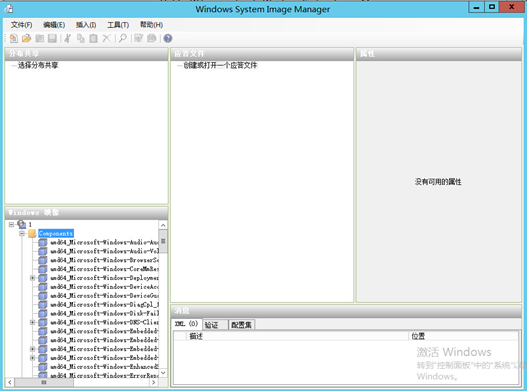Click the Open Answer File folder icon
The image size is (527, 391).
[26, 38]
